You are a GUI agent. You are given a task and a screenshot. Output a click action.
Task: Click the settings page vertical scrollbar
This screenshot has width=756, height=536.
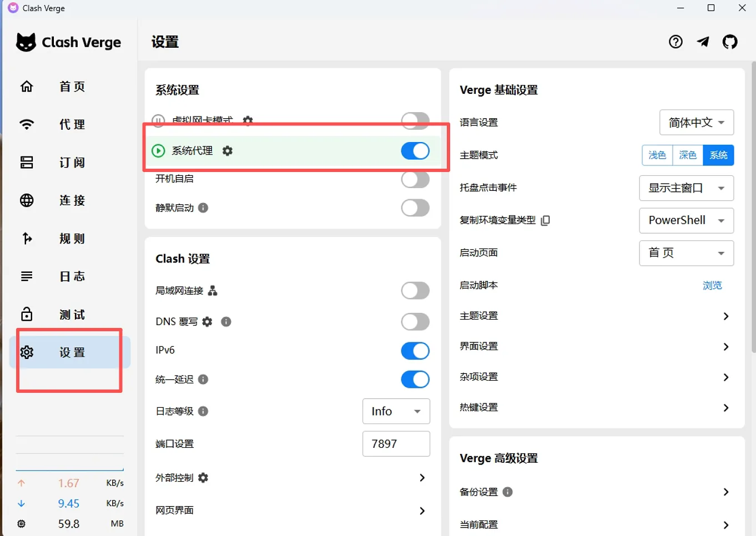click(753, 206)
